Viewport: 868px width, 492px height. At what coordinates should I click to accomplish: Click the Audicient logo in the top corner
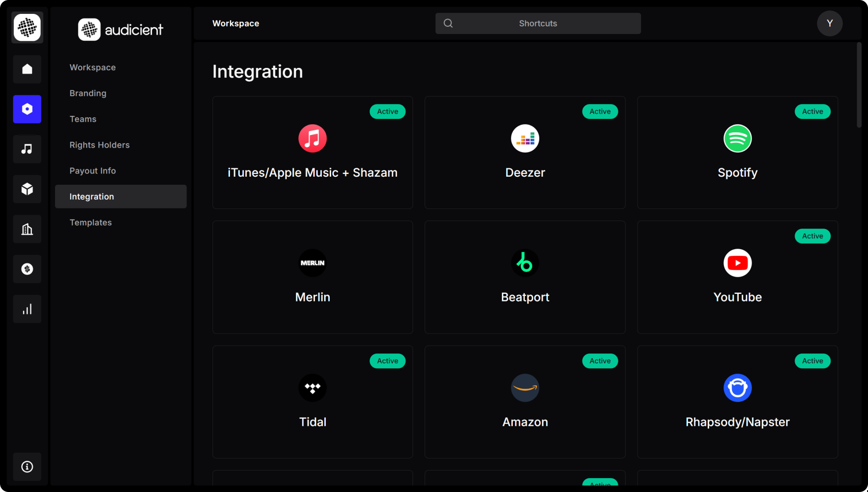pyautogui.click(x=27, y=27)
